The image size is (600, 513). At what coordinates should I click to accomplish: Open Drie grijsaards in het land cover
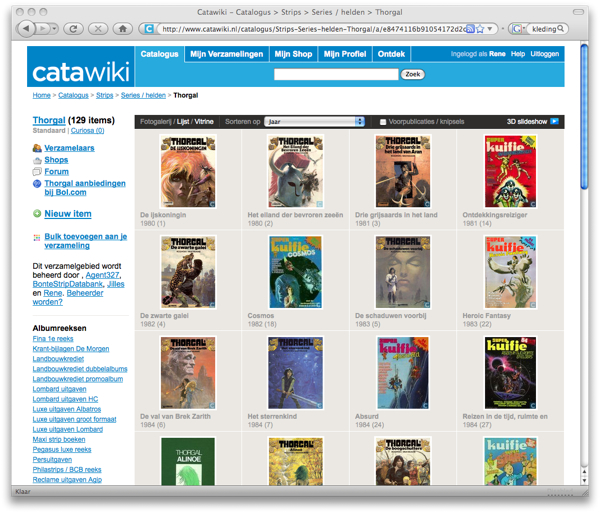403,171
